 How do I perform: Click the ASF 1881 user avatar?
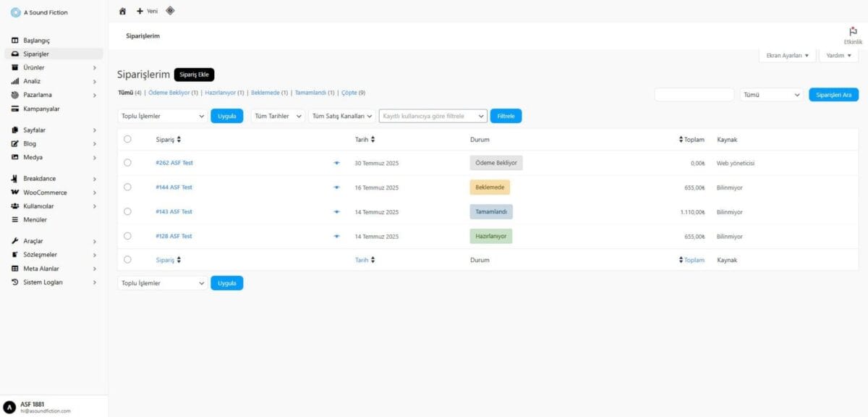click(9, 407)
